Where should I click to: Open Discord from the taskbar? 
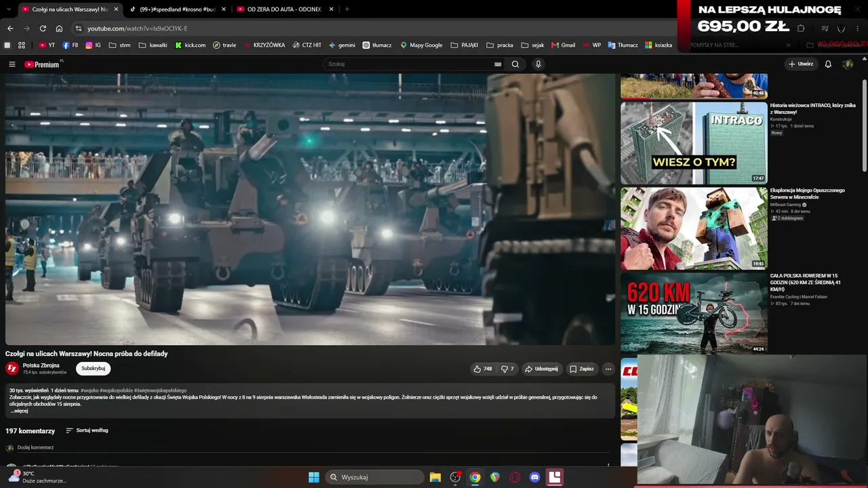pos(535,477)
